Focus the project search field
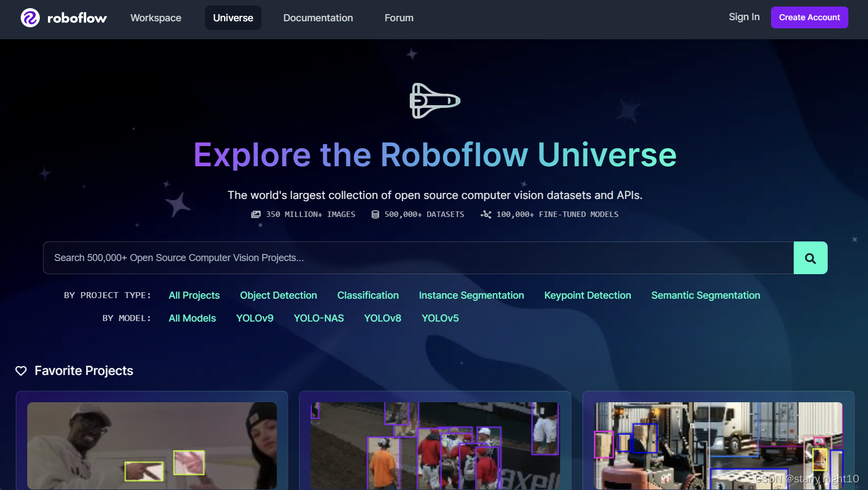Screen dimensions: 868x490 [418, 258]
